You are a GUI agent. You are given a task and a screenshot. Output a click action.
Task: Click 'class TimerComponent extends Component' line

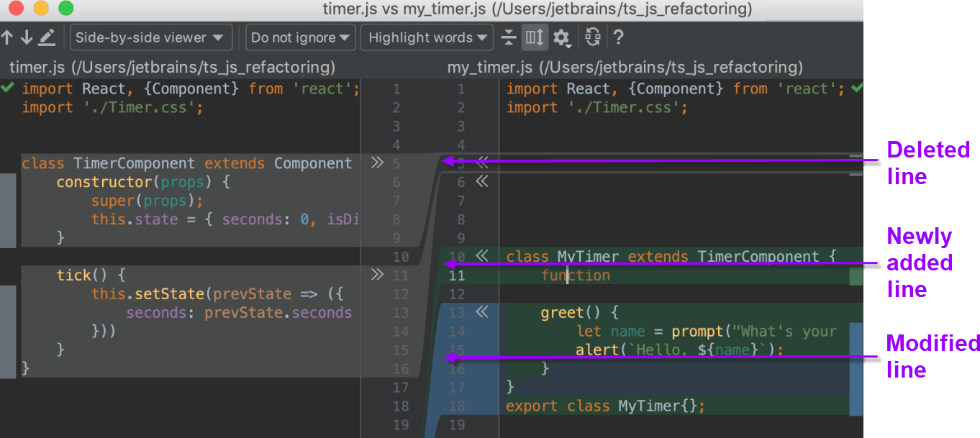click(x=187, y=163)
